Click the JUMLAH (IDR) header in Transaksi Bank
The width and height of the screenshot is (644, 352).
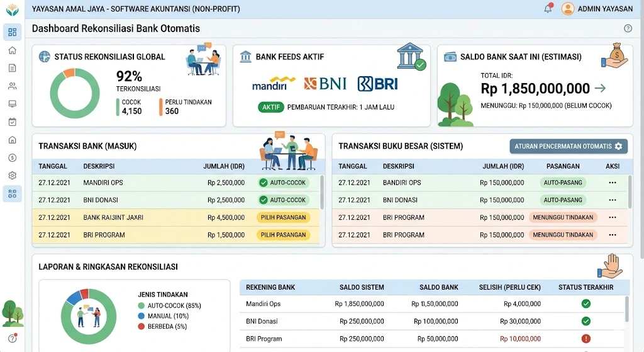[224, 166]
